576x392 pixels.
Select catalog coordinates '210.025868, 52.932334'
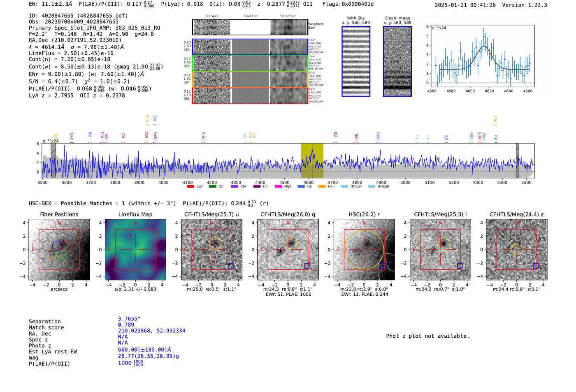(151, 331)
